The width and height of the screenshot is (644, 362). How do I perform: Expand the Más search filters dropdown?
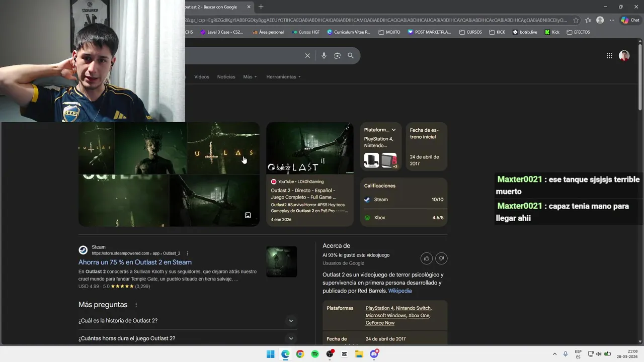tap(250, 77)
